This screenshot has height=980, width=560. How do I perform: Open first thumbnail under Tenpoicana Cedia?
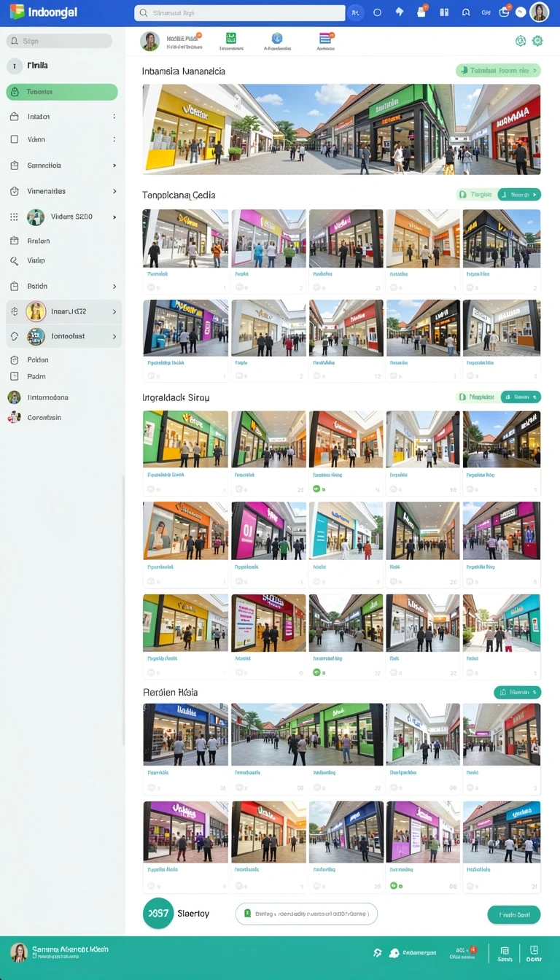[185, 238]
